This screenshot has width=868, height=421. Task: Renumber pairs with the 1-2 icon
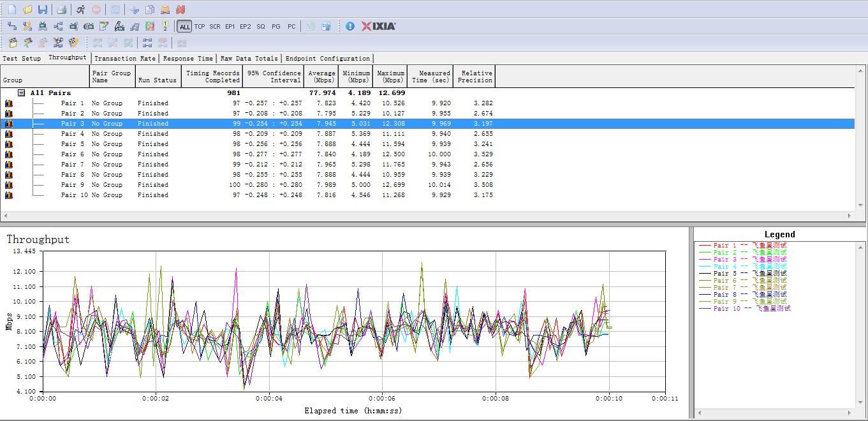(165, 26)
